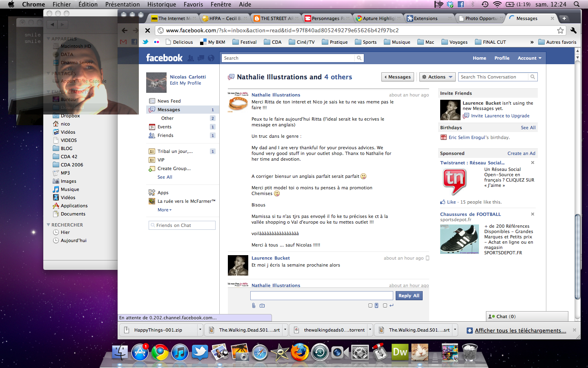Viewport: 588px width, 368px height.
Task: Click the attach file paperclip icon
Action: click(254, 305)
